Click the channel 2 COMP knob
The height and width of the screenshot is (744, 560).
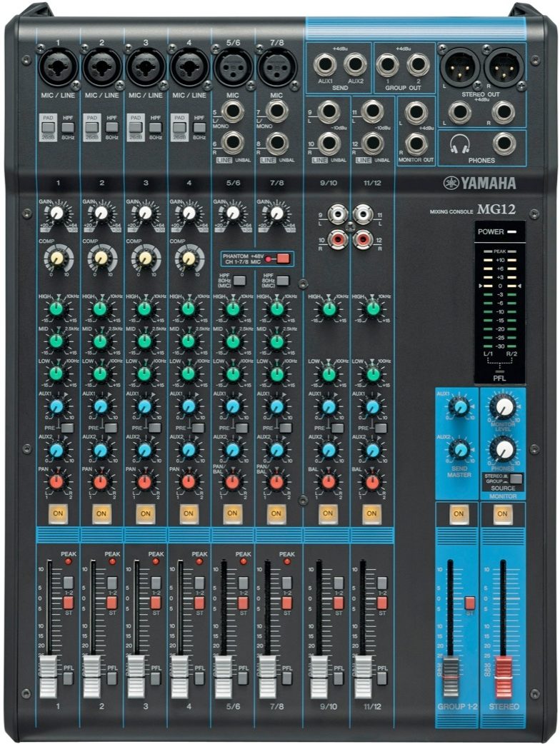(101, 258)
